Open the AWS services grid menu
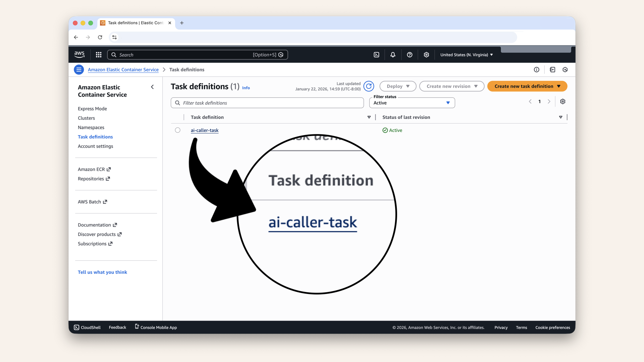This screenshot has width=644, height=362. coord(99,55)
